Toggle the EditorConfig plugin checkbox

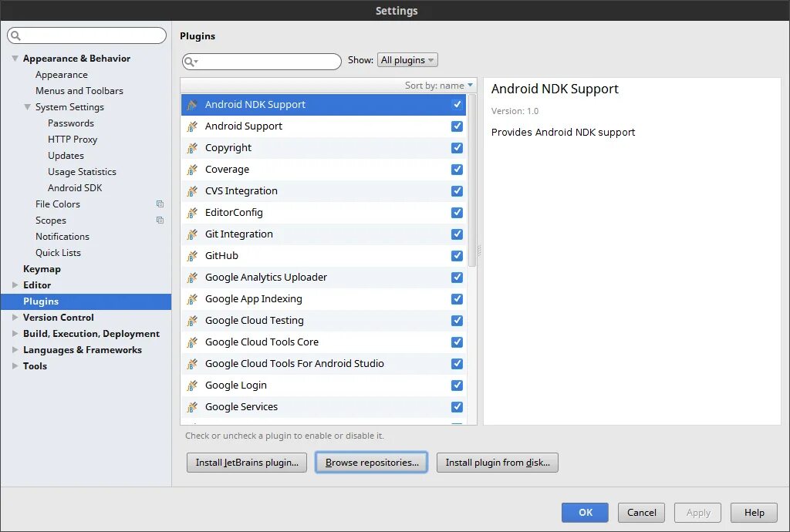tap(457, 213)
